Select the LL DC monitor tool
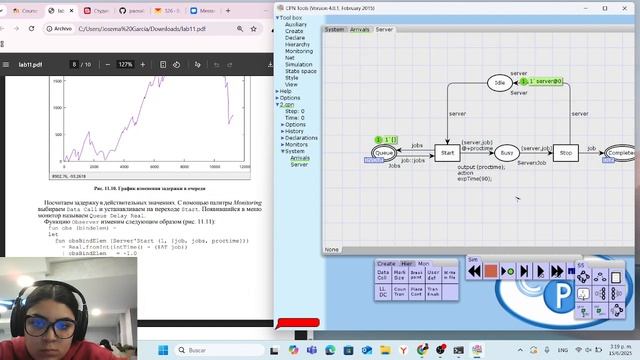Image resolution: width=640 pixels, height=360 pixels. point(383,291)
